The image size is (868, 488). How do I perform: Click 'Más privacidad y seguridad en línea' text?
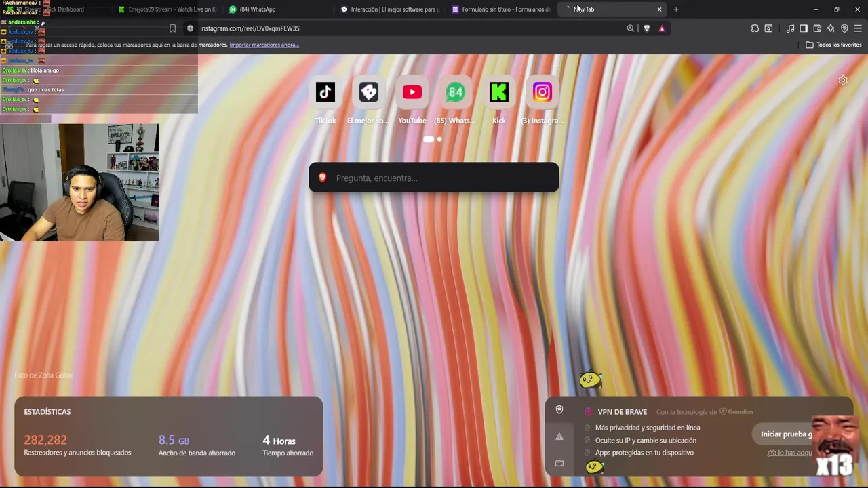tap(648, 428)
